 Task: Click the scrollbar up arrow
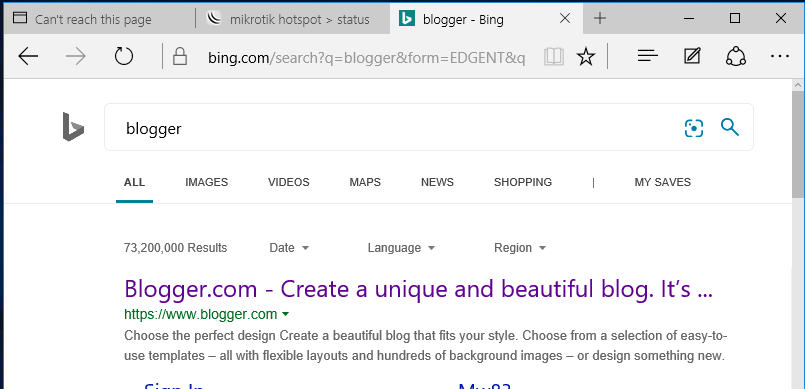coord(798,85)
